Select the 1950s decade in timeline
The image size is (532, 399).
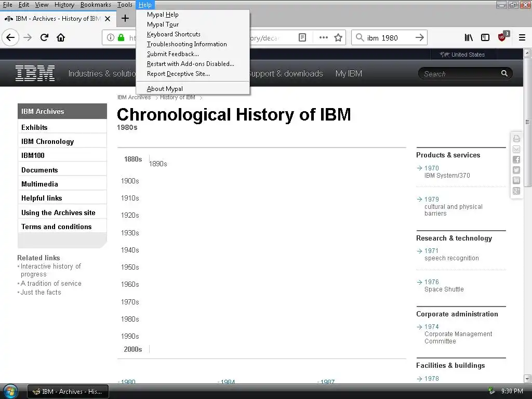(x=130, y=267)
